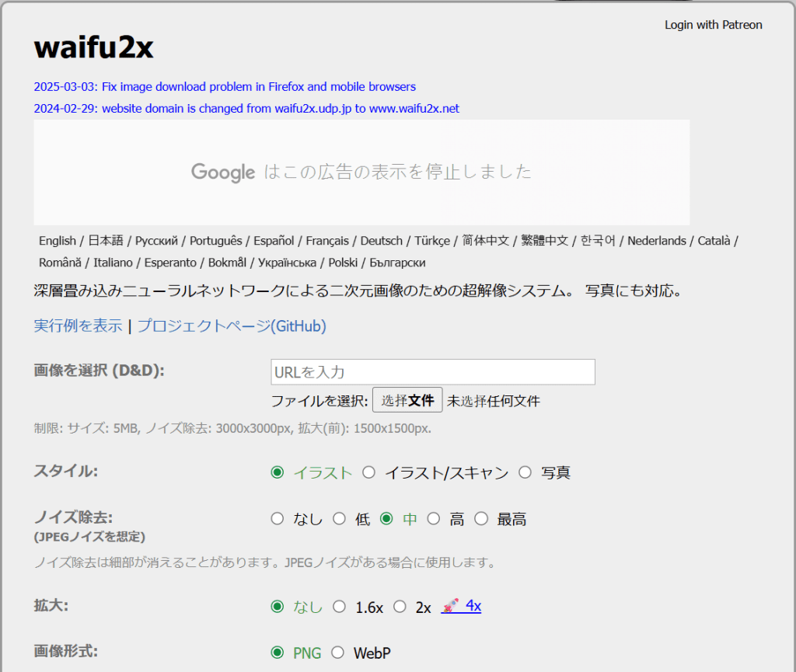Switch language to Português

point(216,241)
